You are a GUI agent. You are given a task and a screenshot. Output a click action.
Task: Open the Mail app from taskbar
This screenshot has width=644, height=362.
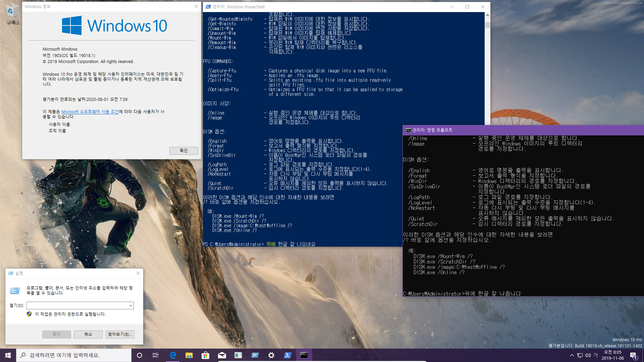(x=222, y=355)
